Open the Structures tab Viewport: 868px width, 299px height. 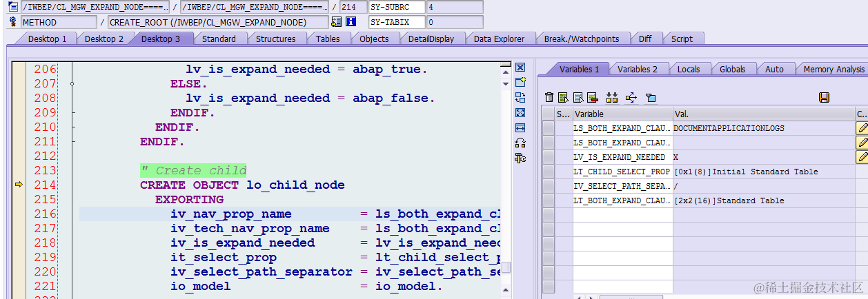(x=275, y=39)
